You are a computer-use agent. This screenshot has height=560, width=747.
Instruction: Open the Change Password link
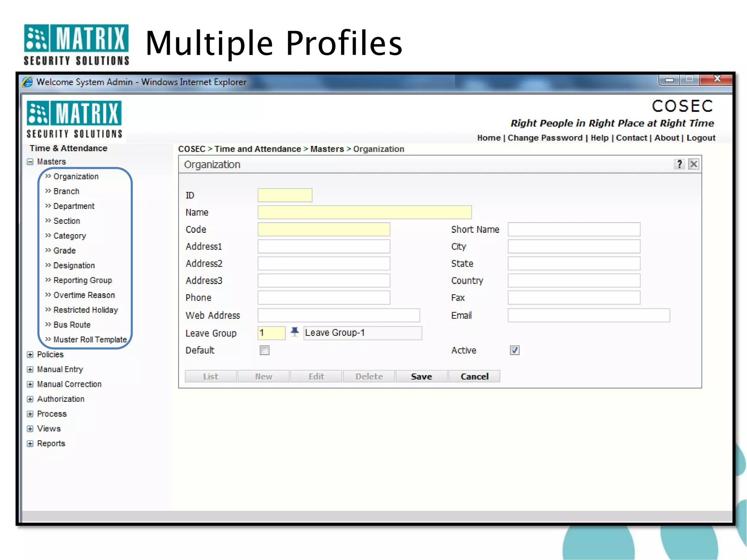coord(545,138)
